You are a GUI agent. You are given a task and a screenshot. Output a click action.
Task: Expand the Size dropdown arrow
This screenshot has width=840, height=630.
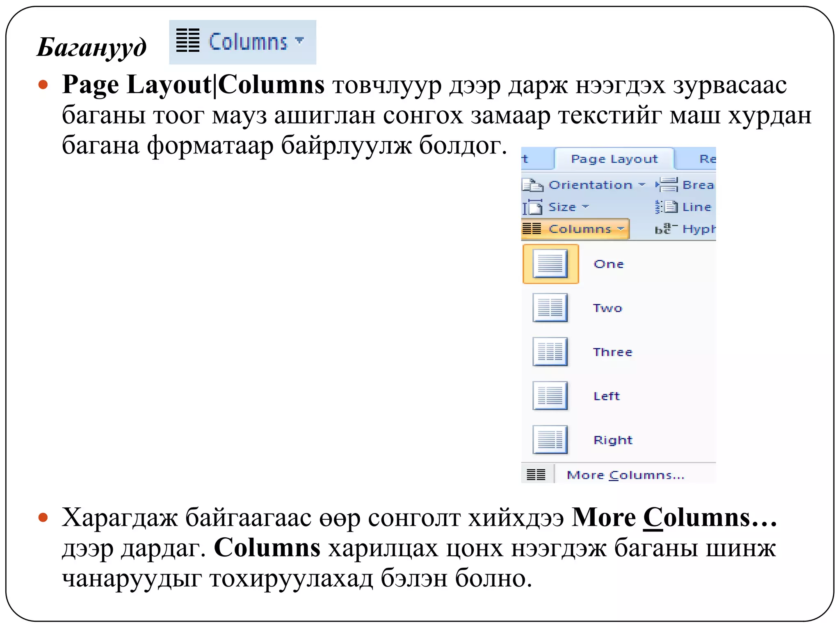(x=585, y=206)
